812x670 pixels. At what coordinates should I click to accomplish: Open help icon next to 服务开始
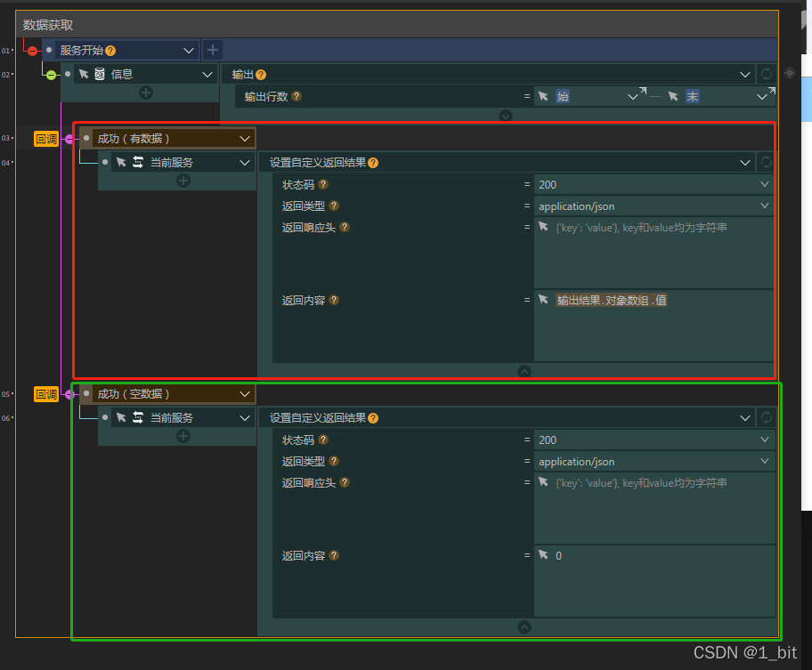pos(110,51)
